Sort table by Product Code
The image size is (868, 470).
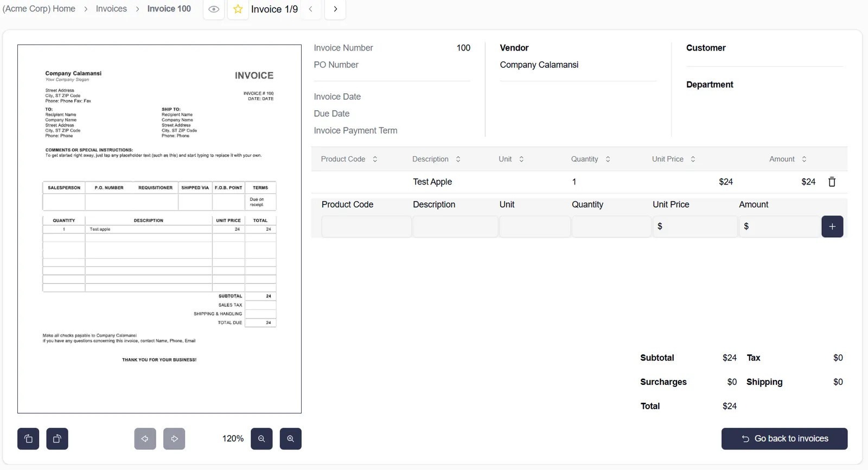(349, 159)
